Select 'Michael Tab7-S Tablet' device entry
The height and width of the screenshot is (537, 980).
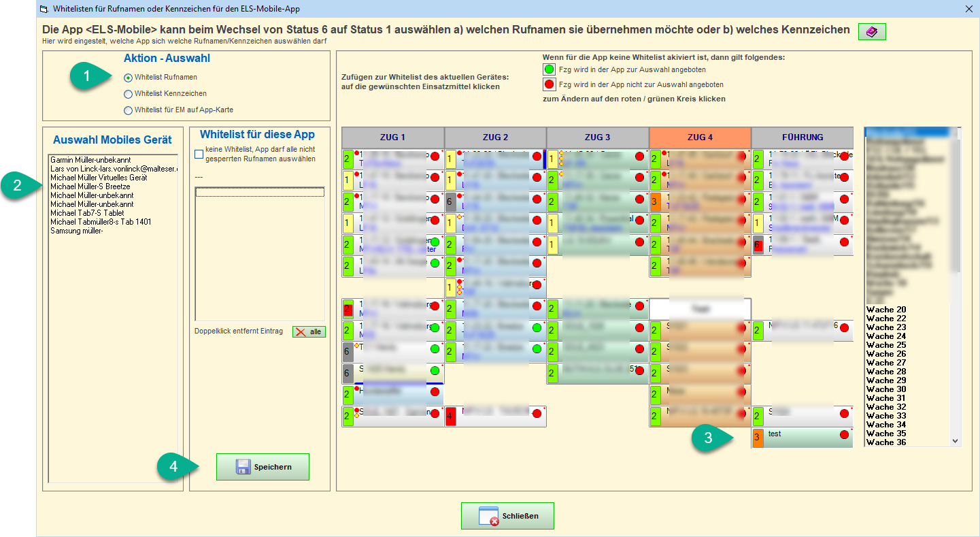87,213
